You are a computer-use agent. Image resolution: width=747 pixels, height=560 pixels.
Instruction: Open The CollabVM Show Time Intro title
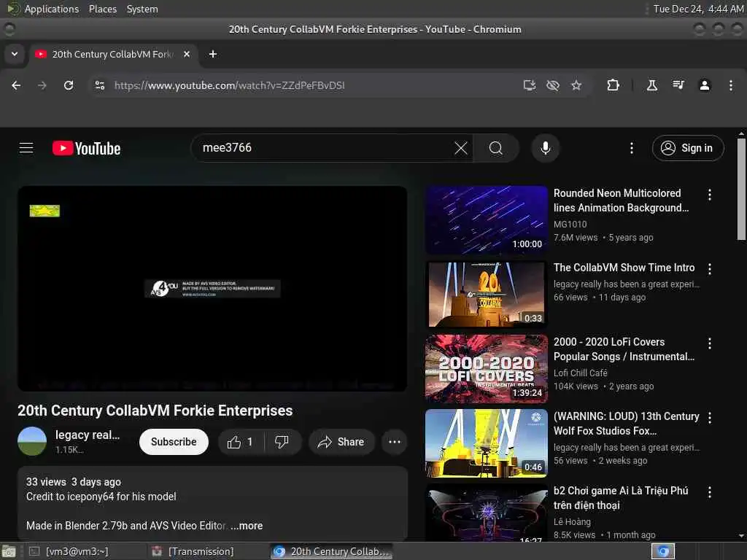click(x=624, y=268)
